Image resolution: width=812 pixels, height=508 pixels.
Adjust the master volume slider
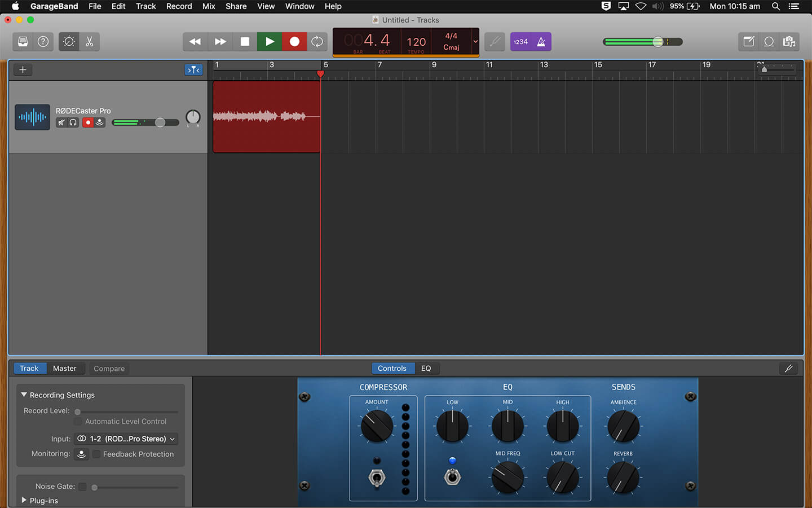pos(657,42)
